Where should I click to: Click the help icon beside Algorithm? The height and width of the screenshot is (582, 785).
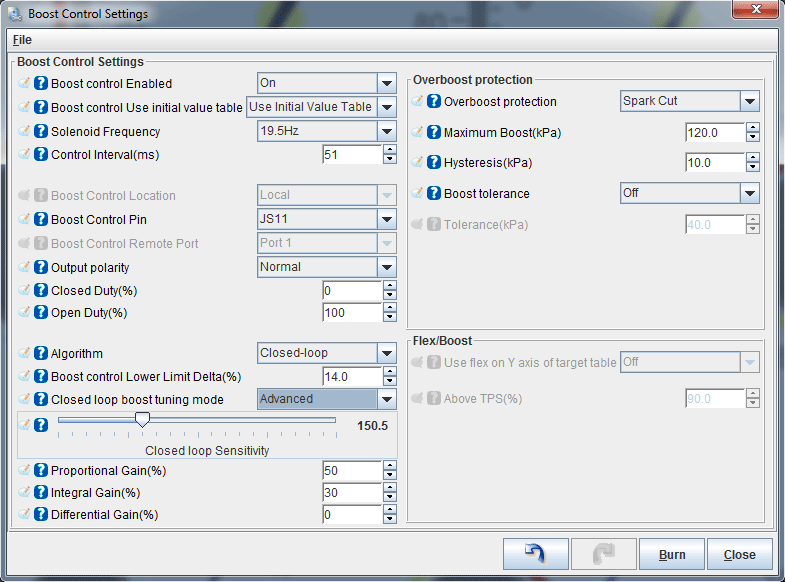coord(42,354)
